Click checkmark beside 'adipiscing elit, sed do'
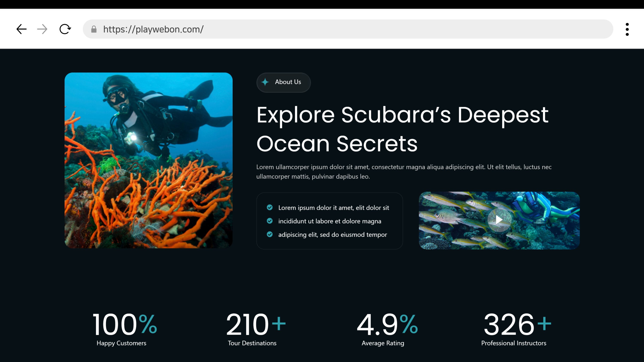The image size is (644, 362). (270, 234)
